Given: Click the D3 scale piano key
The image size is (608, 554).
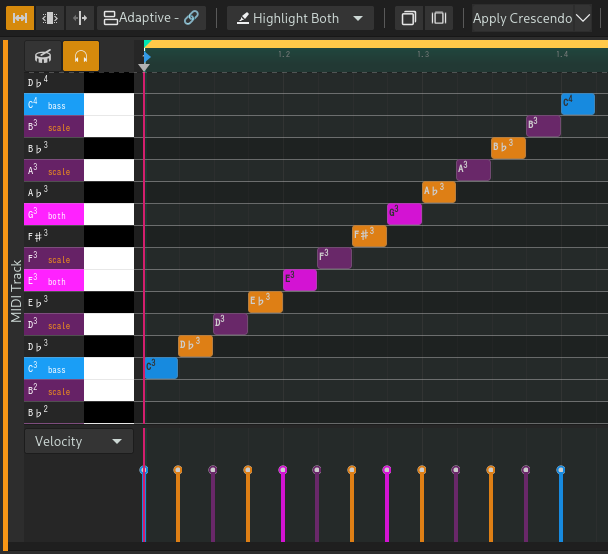Looking at the screenshot, I should (79, 324).
